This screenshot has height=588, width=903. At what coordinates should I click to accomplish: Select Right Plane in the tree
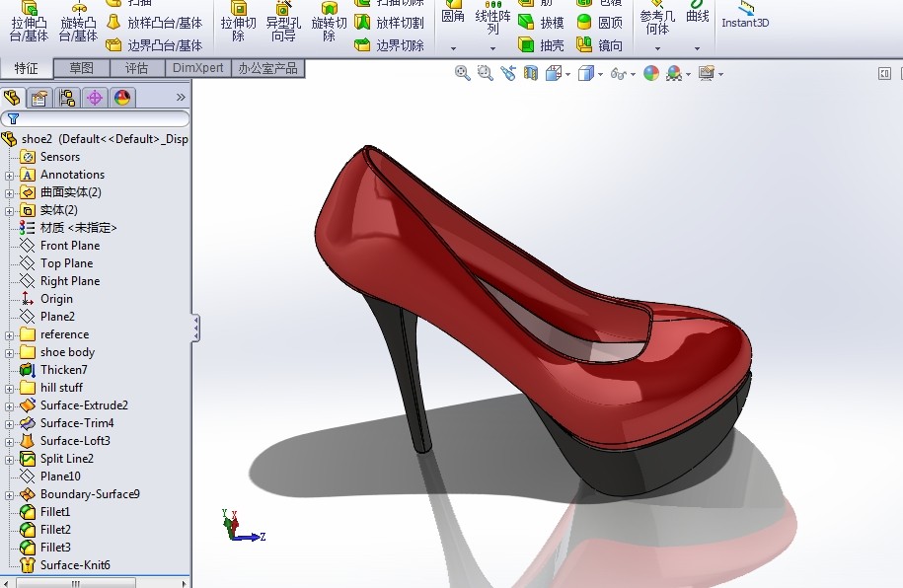coord(60,281)
